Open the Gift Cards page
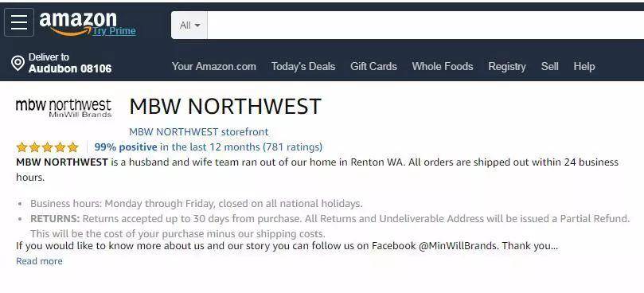The width and height of the screenshot is (644, 293). (x=373, y=67)
